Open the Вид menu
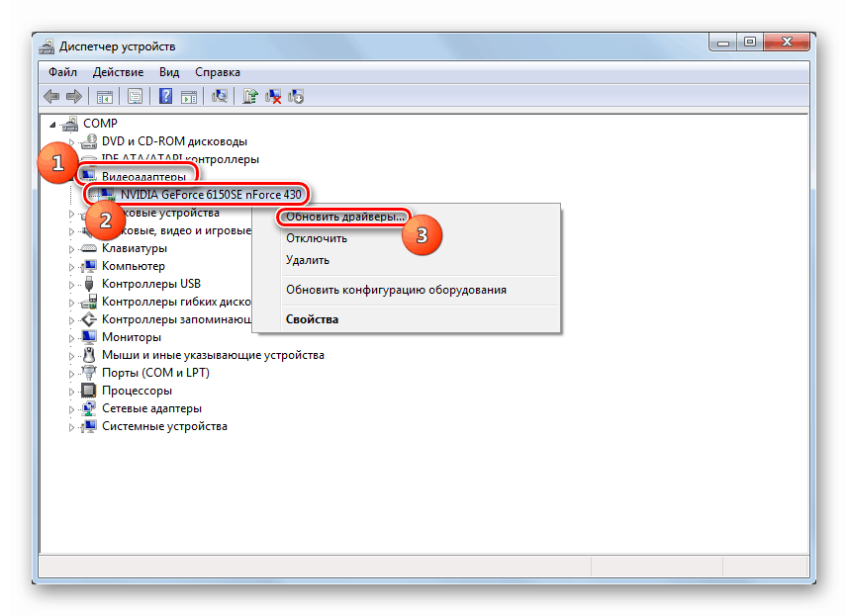Viewport: 848px width, 616px height. click(x=169, y=72)
